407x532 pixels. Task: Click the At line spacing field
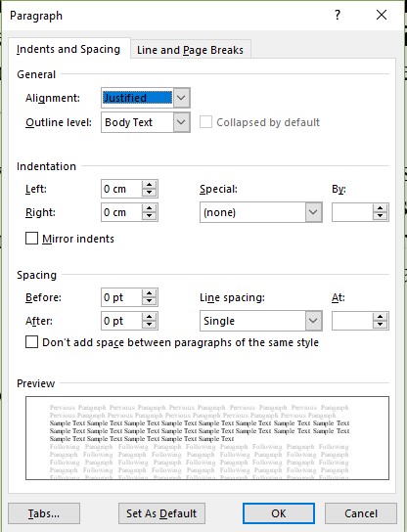coord(352,321)
